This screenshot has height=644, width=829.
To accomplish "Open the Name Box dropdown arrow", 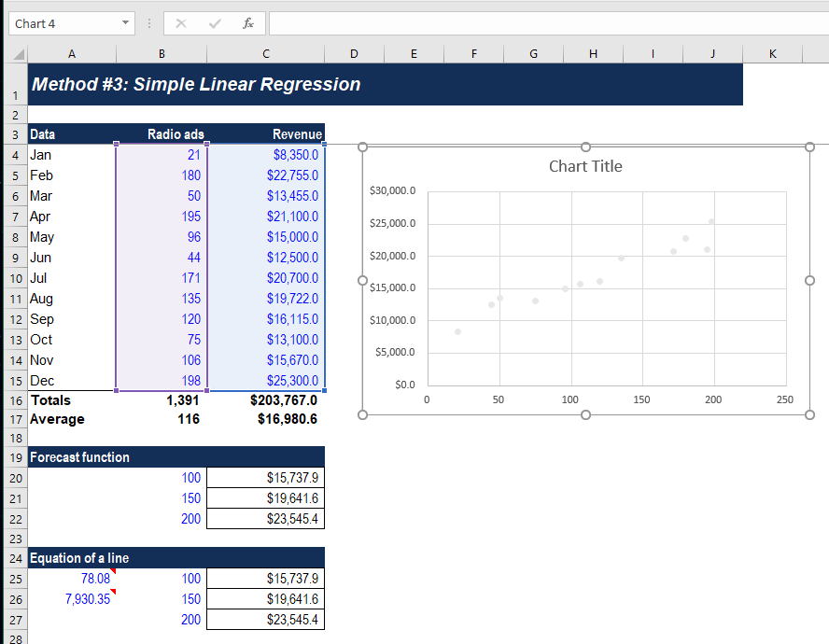I will pos(125,22).
